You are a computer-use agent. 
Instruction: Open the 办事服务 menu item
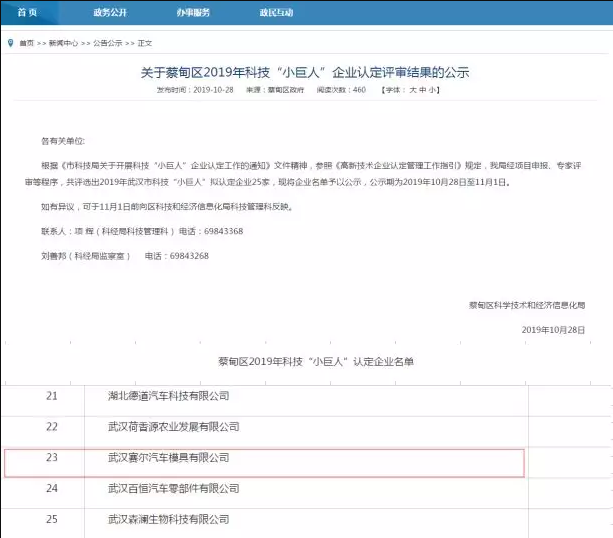click(193, 13)
